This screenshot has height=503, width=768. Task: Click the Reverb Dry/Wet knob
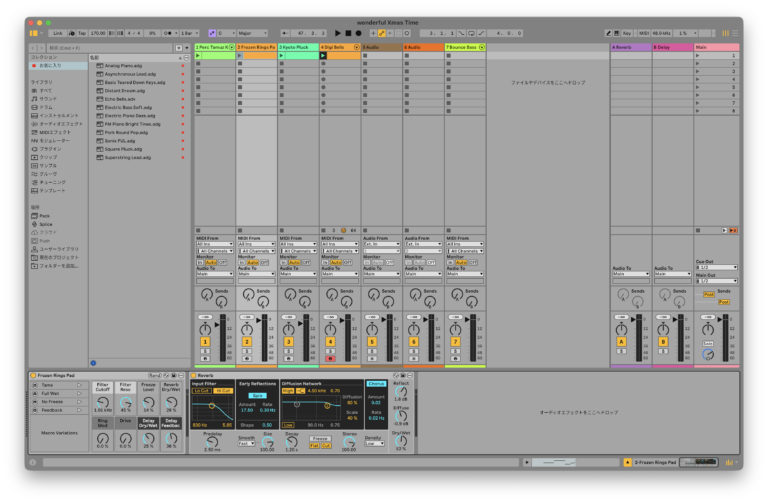[x=401, y=441]
